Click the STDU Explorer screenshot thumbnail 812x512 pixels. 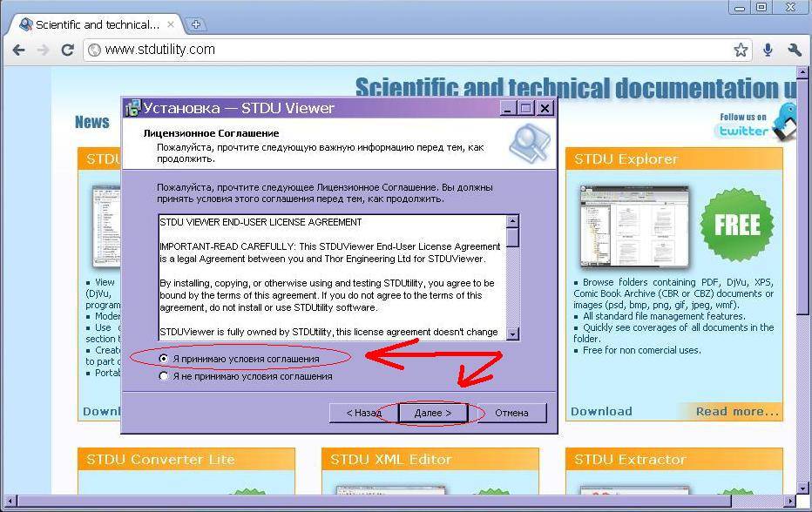click(x=634, y=226)
